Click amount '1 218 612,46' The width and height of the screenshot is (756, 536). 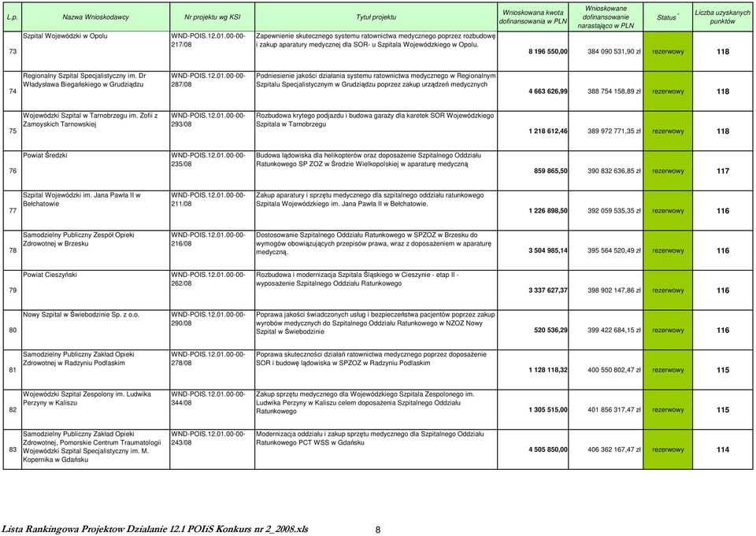click(548, 131)
